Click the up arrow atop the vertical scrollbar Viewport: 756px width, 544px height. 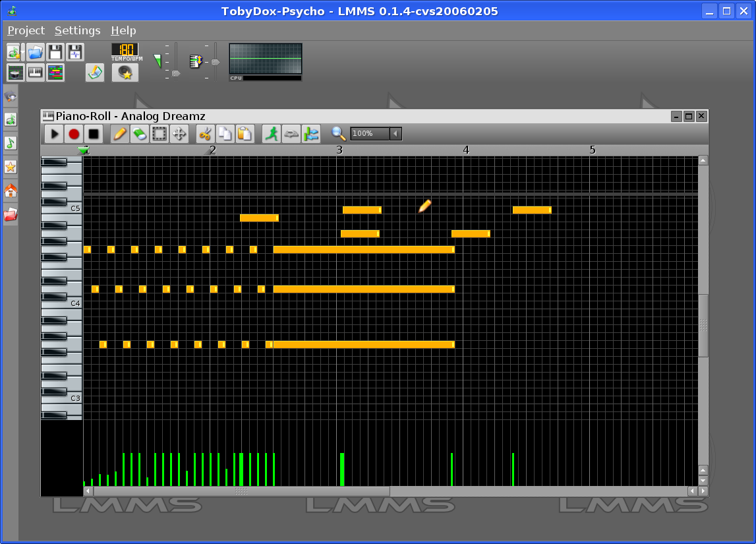click(703, 160)
